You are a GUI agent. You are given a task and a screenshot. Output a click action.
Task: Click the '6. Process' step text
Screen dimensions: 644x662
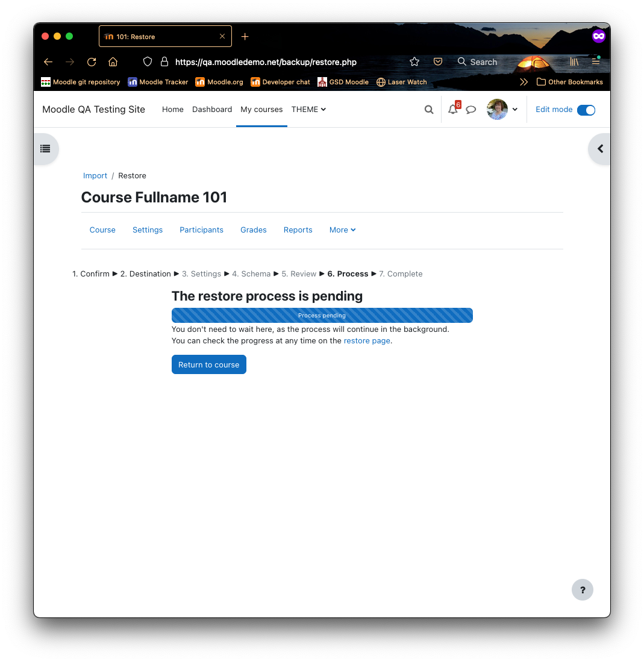(x=348, y=273)
